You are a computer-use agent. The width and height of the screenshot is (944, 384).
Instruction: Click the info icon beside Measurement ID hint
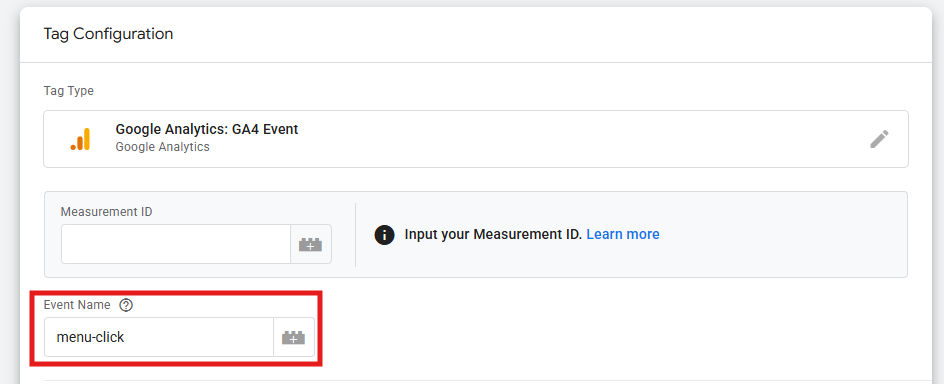(384, 235)
